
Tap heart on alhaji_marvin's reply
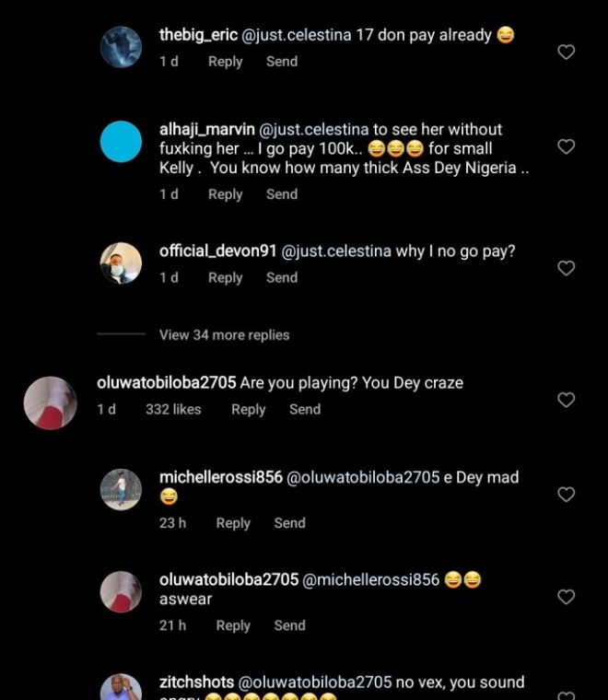(567, 146)
